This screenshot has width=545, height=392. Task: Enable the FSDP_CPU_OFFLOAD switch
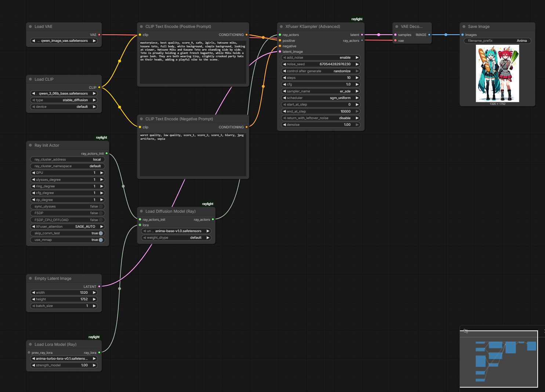[x=101, y=220]
